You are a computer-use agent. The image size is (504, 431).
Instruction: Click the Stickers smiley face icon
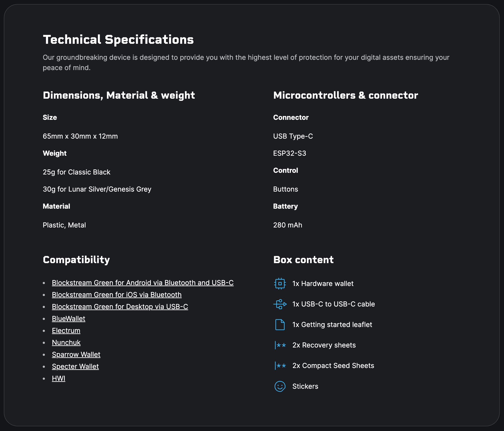coord(280,386)
